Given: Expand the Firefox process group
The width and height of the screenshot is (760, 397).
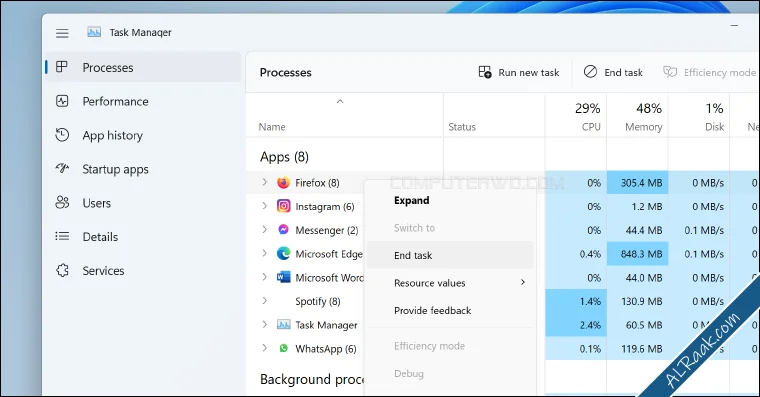Looking at the screenshot, I should click(x=264, y=182).
